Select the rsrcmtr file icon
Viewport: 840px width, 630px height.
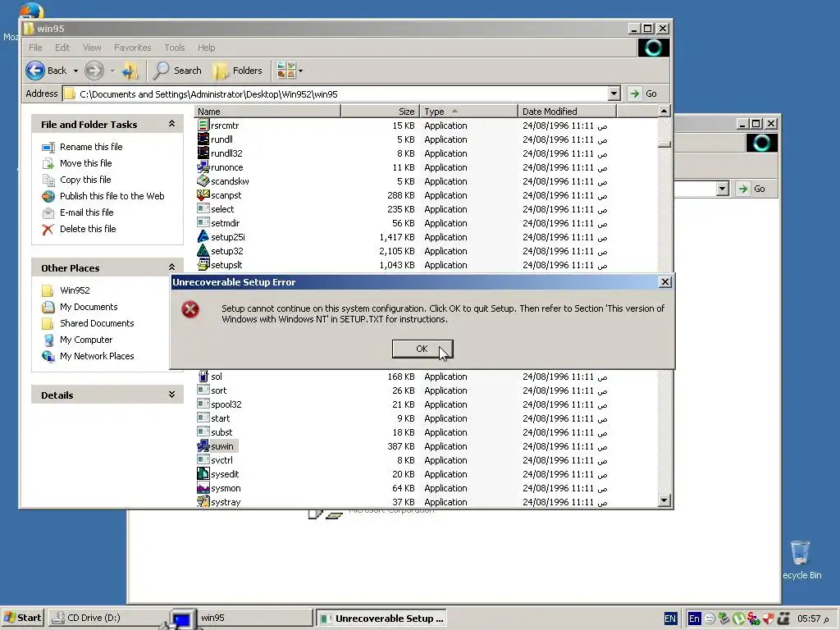203,126
